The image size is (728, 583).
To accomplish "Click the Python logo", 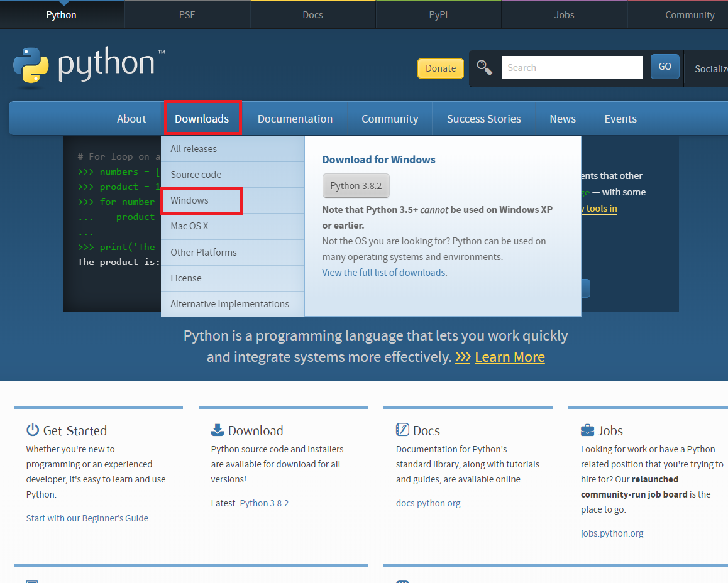I will click(89, 67).
